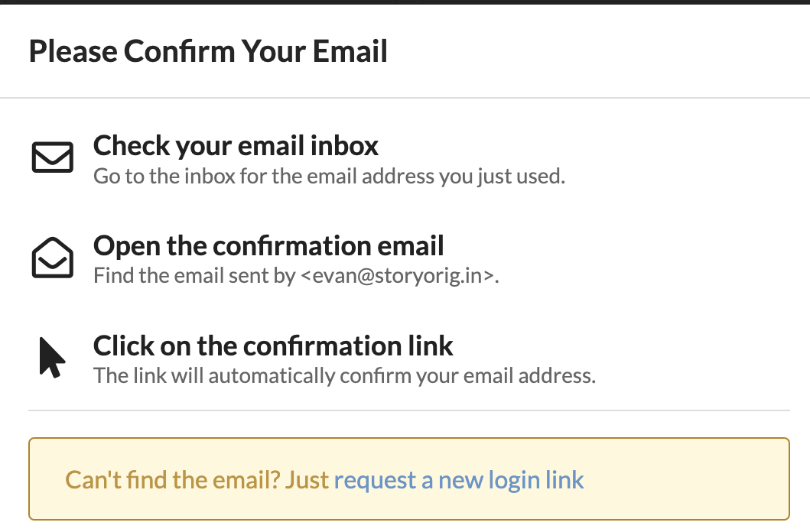Click the "Click on the confirmation link" title
810x532 pixels.
[x=273, y=345]
